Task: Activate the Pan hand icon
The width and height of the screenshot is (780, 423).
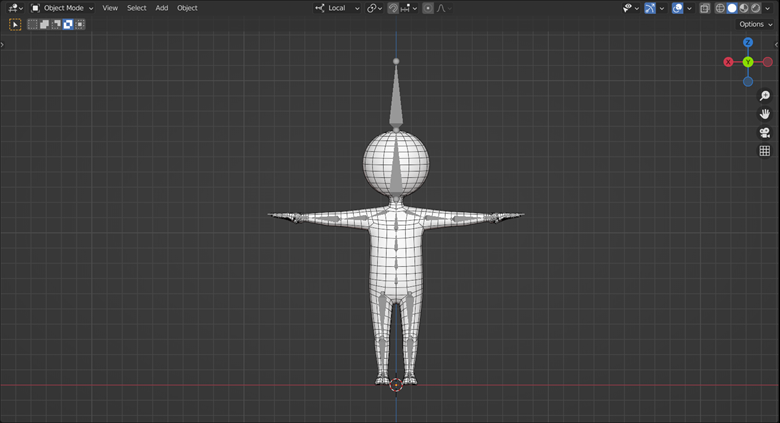Action: (765, 114)
